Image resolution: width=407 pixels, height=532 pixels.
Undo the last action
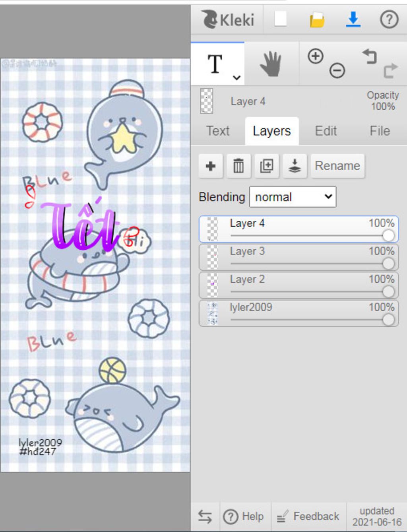[369, 56]
